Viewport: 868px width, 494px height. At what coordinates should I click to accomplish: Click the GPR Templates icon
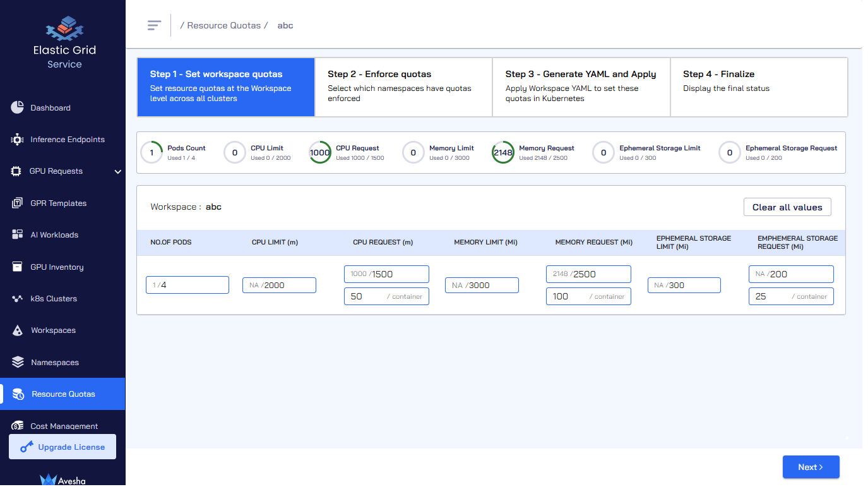(18, 203)
